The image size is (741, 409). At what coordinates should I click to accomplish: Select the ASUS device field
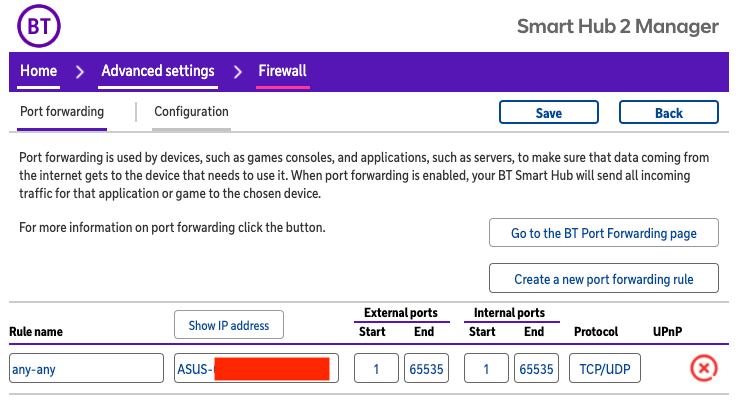256,369
